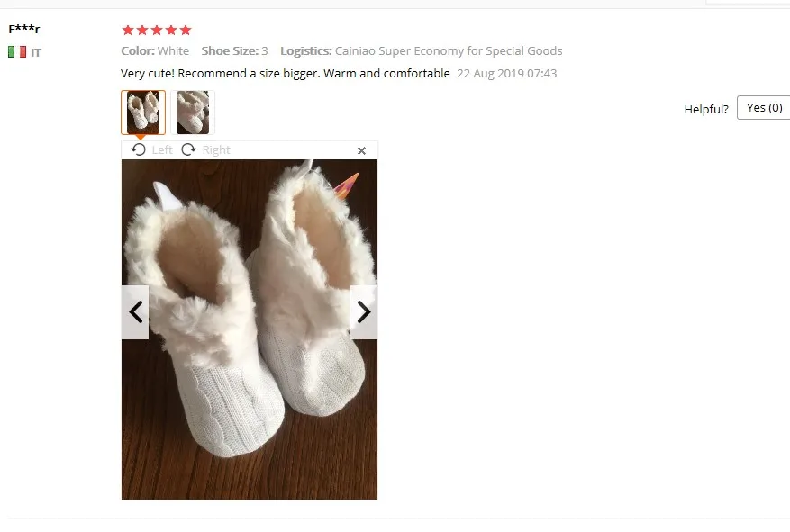Click the reviewer name F***r

click(x=23, y=29)
